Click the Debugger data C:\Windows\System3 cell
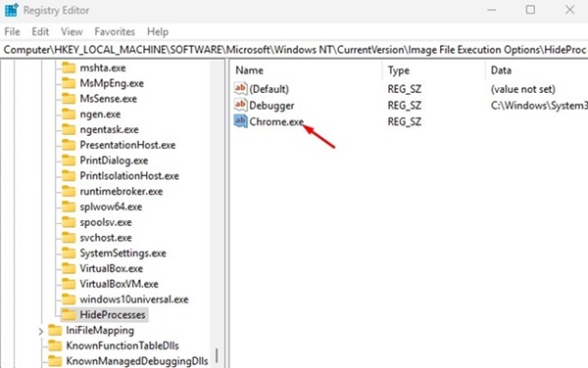The image size is (588, 368). coord(539,106)
